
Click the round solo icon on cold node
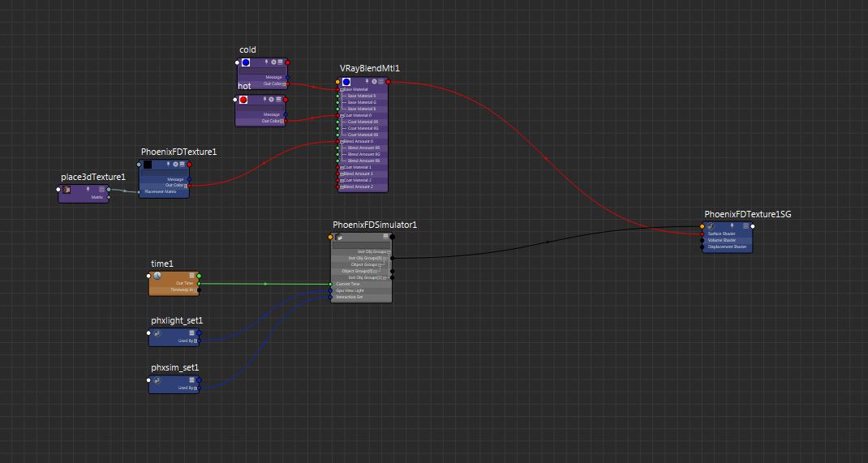(x=273, y=62)
